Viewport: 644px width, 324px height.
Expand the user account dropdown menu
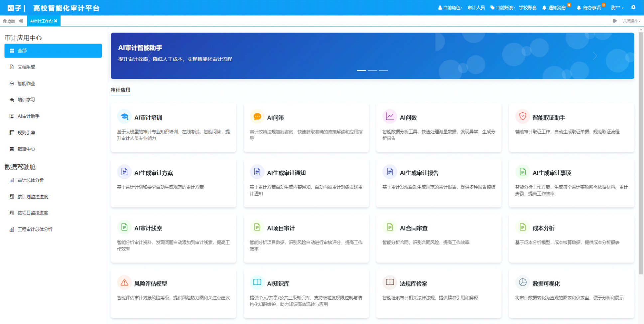pos(617,8)
